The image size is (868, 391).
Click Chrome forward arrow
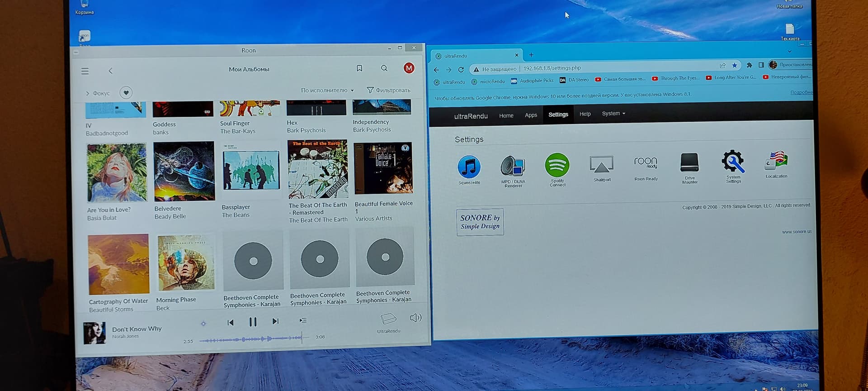(x=448, y=70)
